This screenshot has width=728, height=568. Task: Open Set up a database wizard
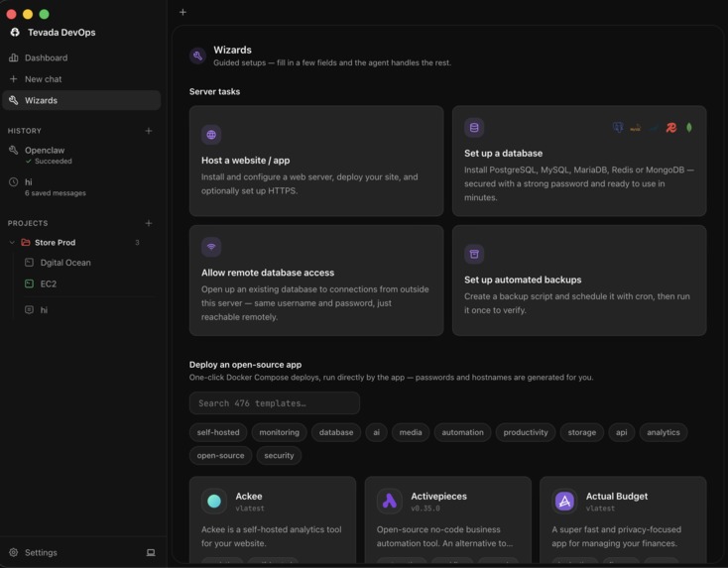[x=579, y=161]
